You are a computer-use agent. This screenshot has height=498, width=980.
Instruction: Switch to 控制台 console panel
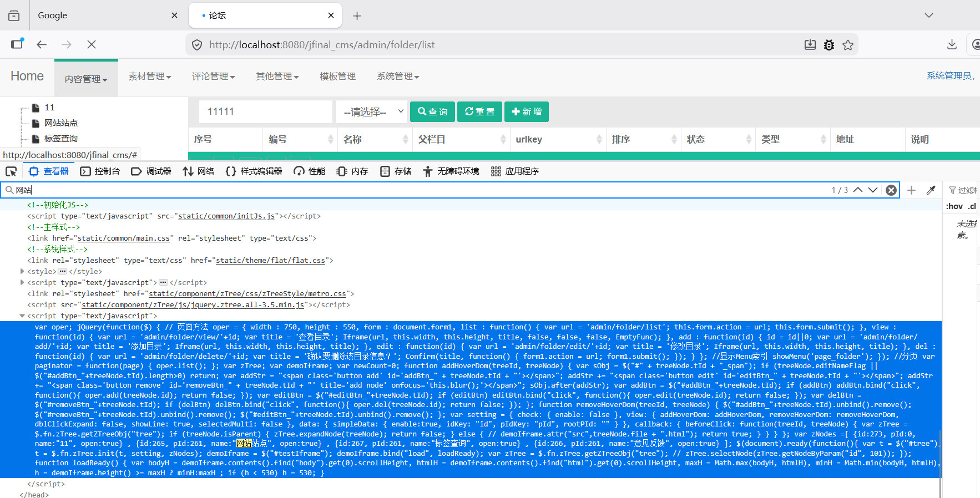click(100, 171)
